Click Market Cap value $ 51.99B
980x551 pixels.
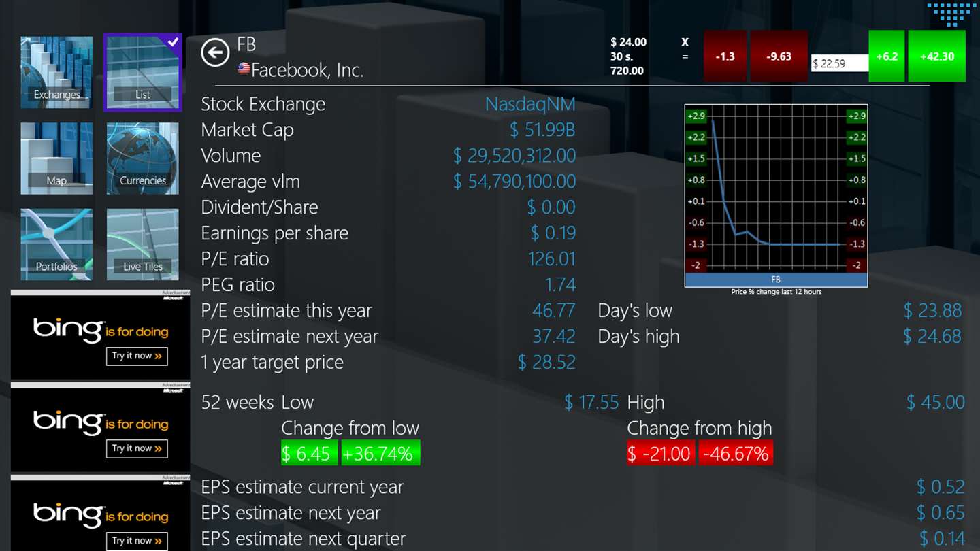tap(542, 130)
